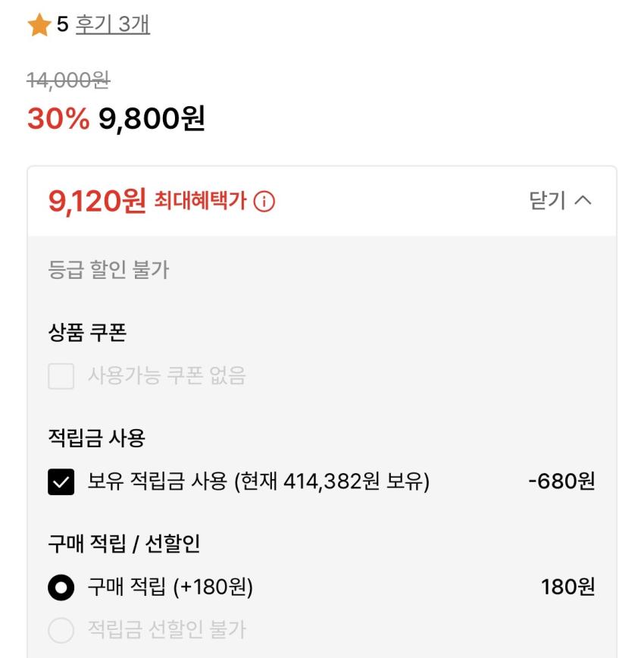
Task: Click the 사용가능 쿠폰 없음 label text
Action: pyautogui.click(x=167, y=376)
